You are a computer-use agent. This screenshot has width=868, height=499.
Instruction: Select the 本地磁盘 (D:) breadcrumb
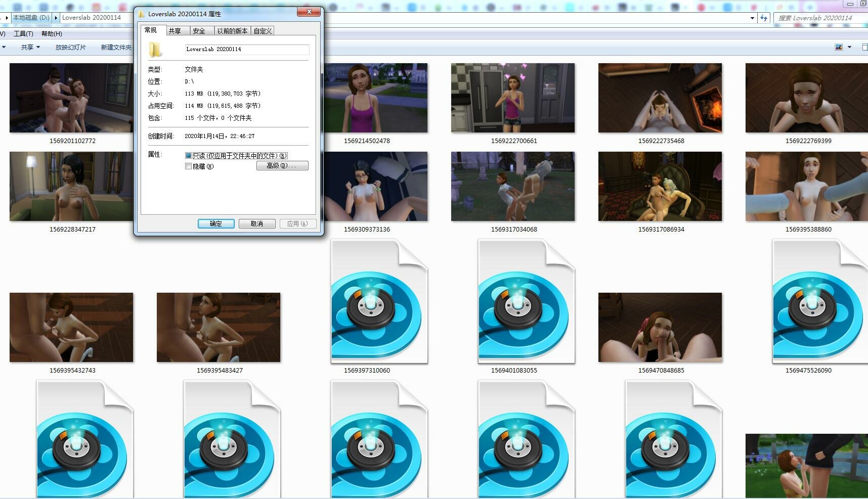pyautogui.click(x=31, y=18)
